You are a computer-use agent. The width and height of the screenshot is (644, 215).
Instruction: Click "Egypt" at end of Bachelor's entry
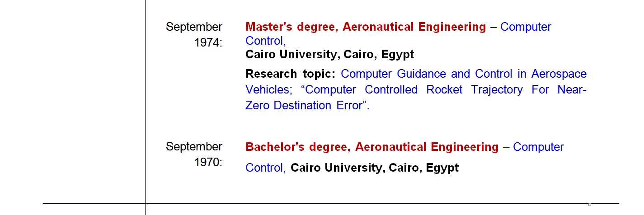click(442, 168)
